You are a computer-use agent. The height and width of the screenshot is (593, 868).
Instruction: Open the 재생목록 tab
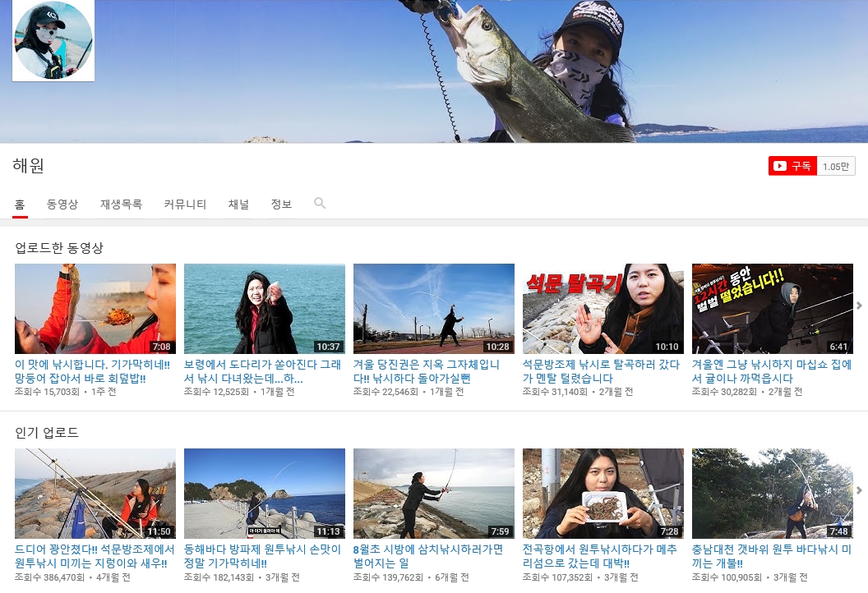click(121, 205)
